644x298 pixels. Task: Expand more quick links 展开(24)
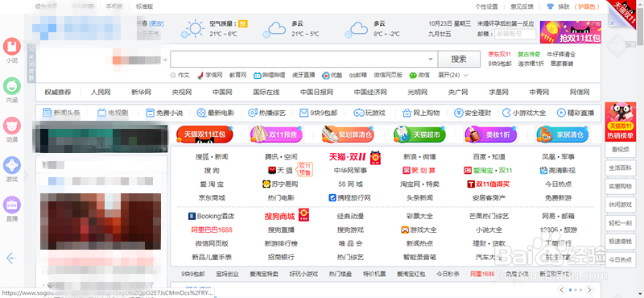453,75
